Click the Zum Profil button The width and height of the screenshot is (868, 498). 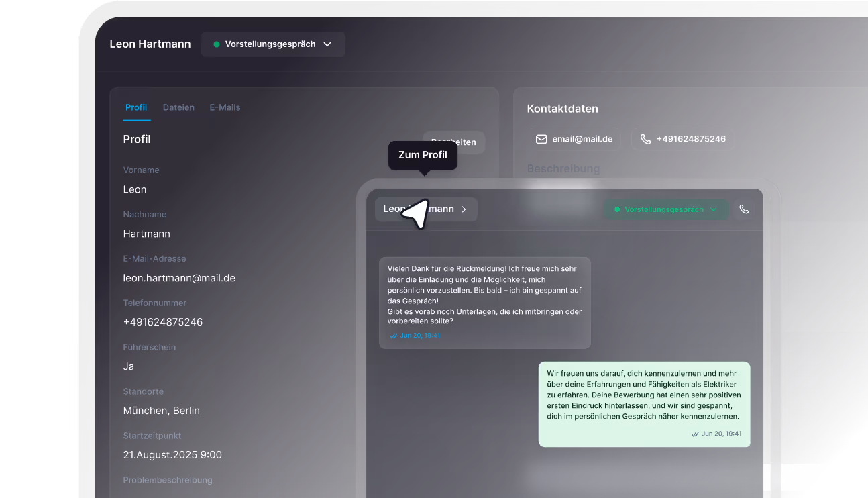coord(423,155)
